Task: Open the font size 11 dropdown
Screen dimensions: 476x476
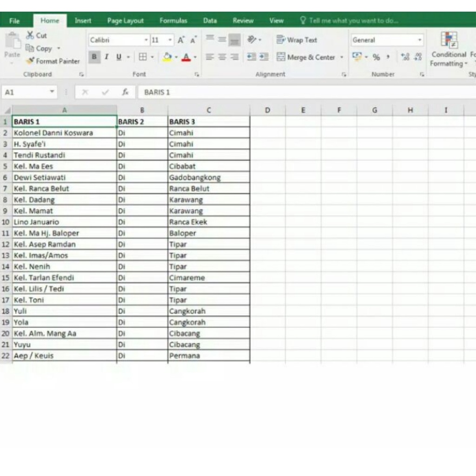Action: tap(170, 40)
